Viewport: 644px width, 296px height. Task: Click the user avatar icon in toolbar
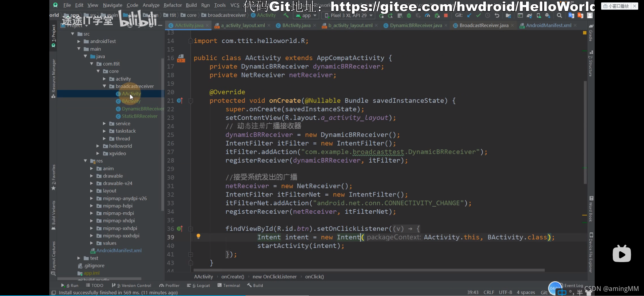point(590,15)
